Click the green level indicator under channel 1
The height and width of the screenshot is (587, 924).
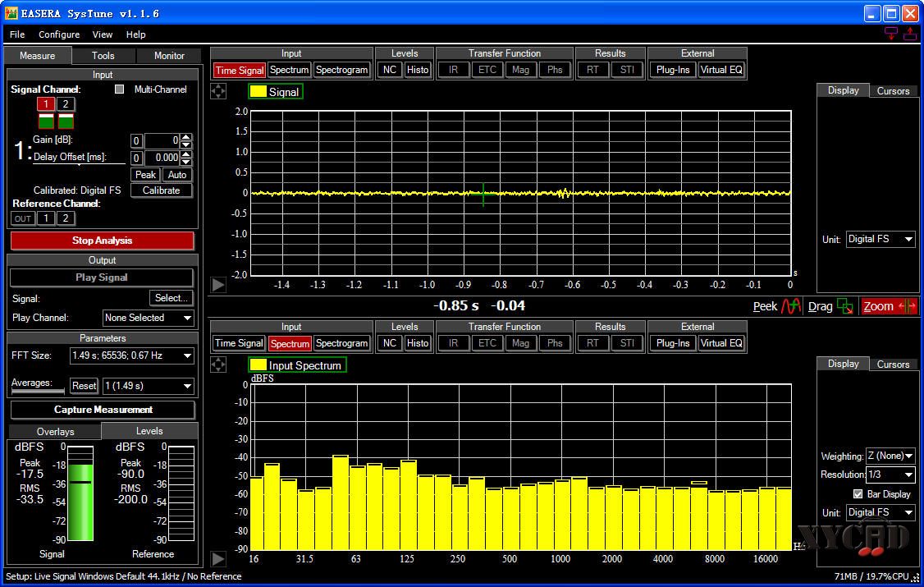46,122
